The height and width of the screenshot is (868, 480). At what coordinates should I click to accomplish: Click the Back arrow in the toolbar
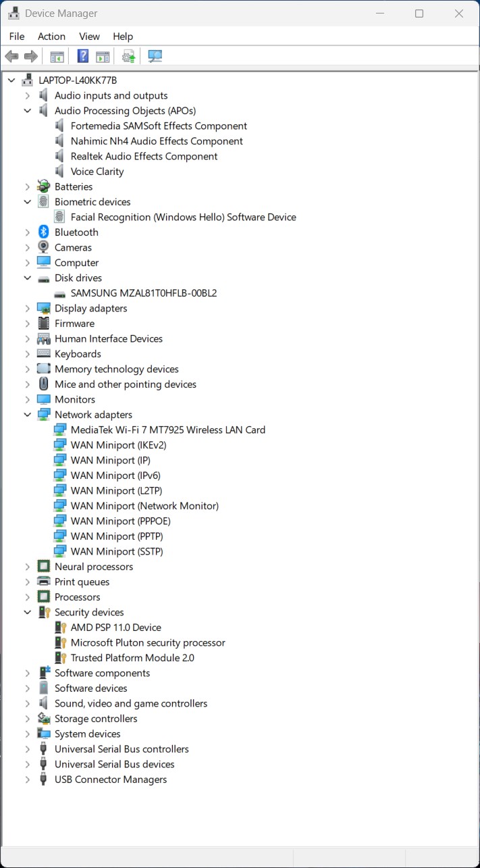pyautogui.click(x=11, y=56)
